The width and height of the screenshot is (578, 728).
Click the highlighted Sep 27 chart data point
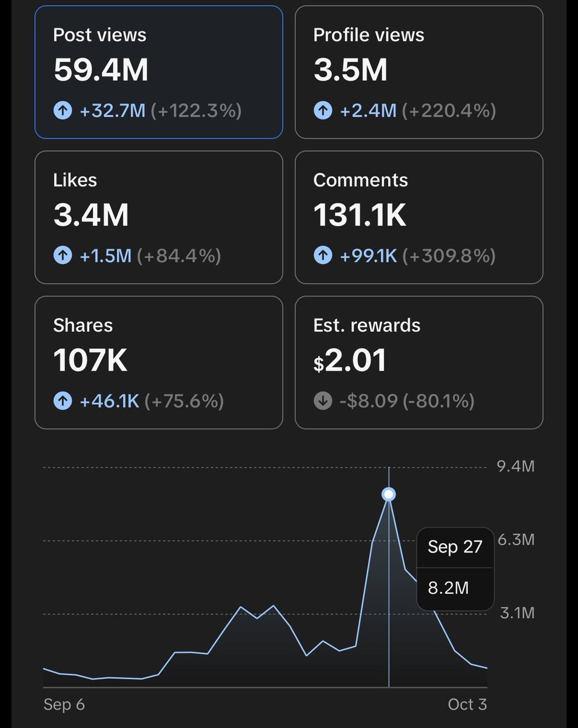coord(389,494)
